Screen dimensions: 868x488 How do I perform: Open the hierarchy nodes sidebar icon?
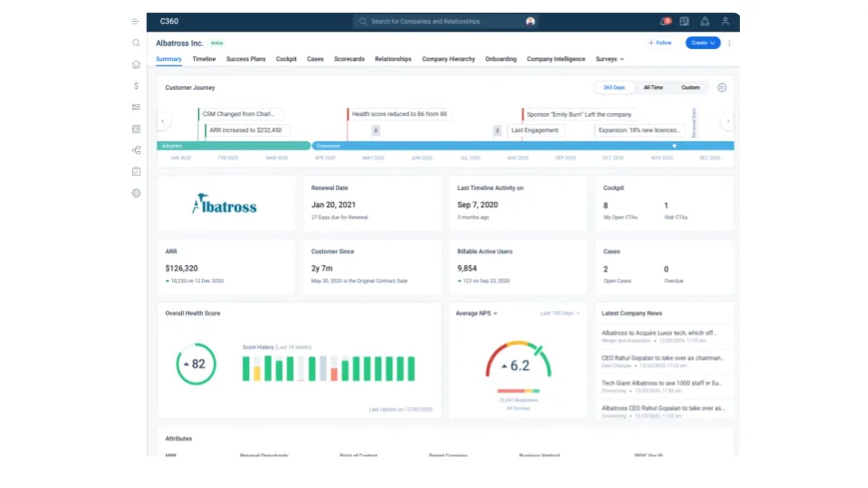pos(136,150)
